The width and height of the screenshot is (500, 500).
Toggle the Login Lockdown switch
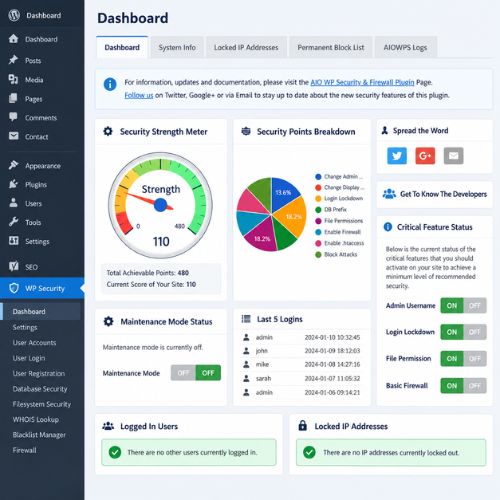pyautogui.click(x=463, y=332)
